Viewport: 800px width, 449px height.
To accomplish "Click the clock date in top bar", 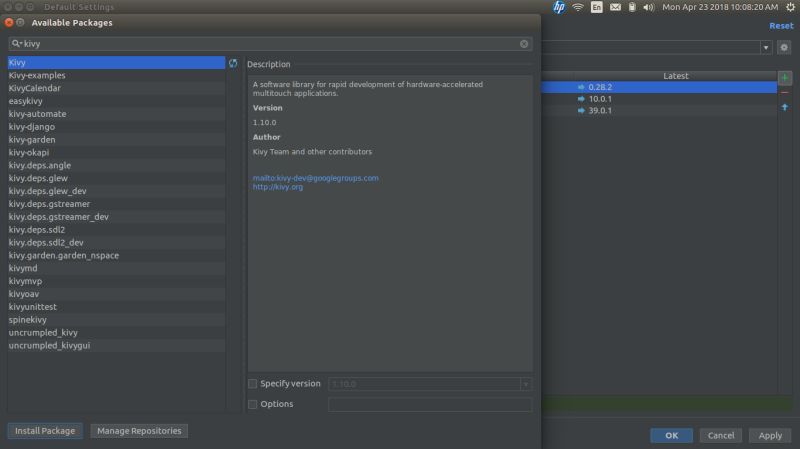I will [x=720, y=7].
